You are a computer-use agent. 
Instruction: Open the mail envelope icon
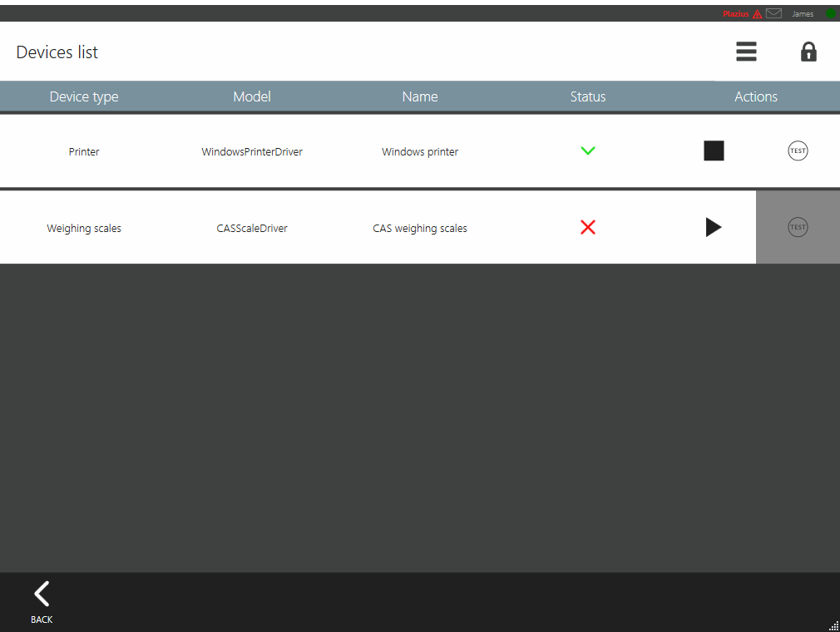point(773,13)
